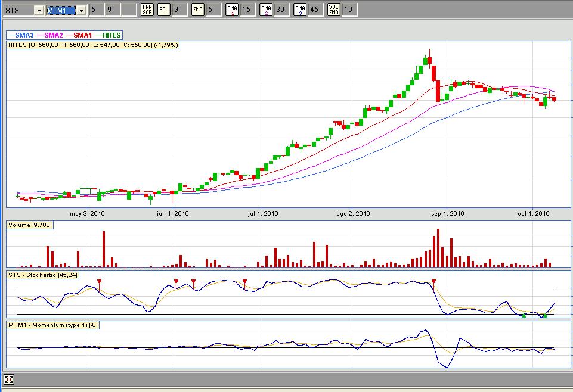Click the VOL EMA indicator button
The width and height of the screenshot is (573, 392).
(x=334, y=10)
